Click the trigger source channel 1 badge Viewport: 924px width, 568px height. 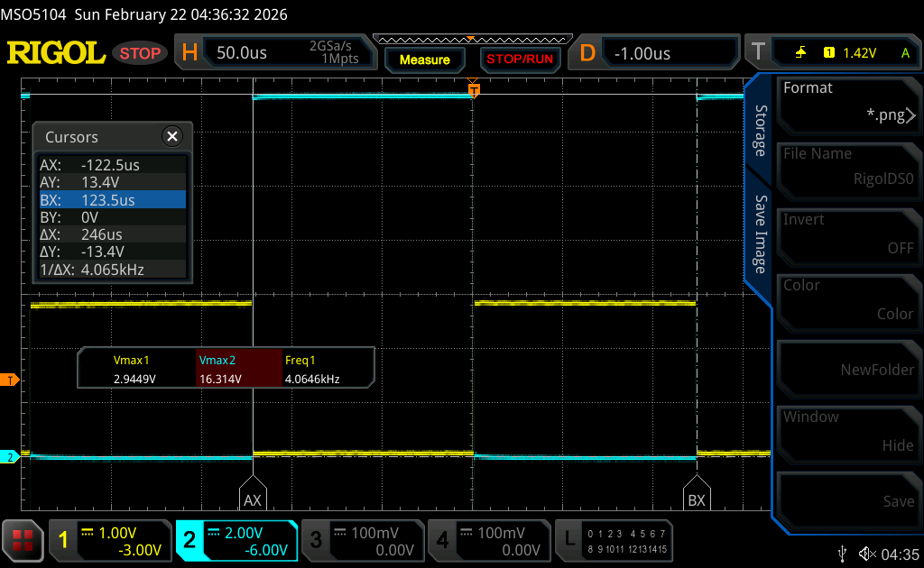pos(829,53)
